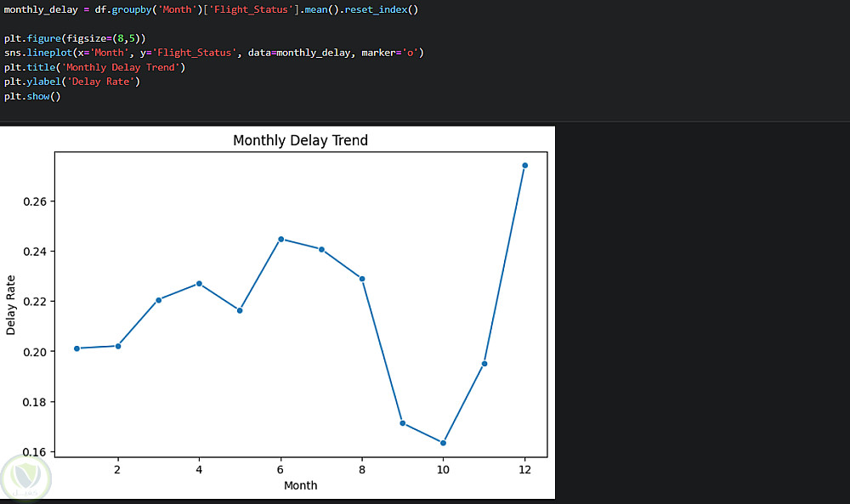Click the December peak data point marker
The height and width of the screenshot is (504, 850).
click(524, 165)
